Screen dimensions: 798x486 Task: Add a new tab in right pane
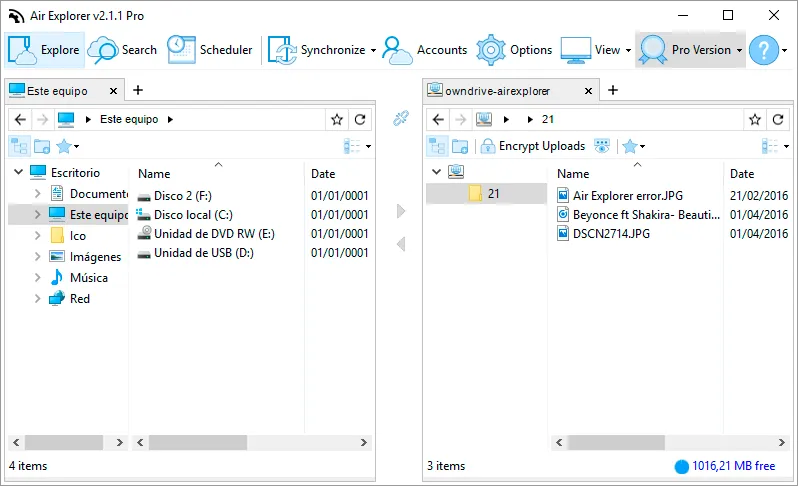613,90
